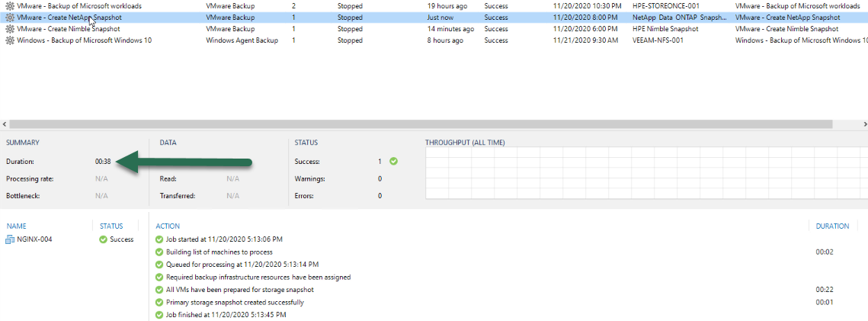Click the ACTION column header

point(168,226)
